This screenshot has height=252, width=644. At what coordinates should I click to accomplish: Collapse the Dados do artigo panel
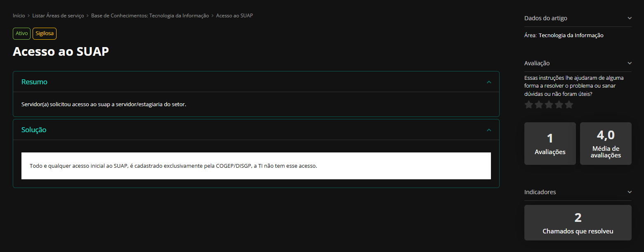coord(629,18)
